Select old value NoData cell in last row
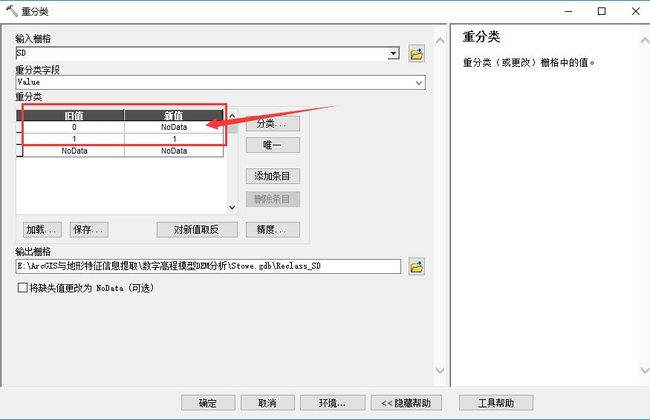The height and width of the screenshot is (420, 650). [74, 151]
